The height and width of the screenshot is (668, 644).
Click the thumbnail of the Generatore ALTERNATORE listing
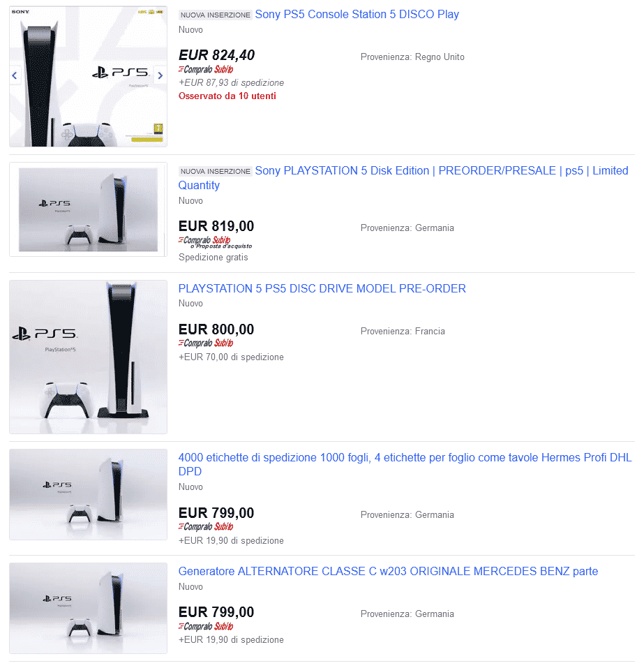click(x=88, y=609)
